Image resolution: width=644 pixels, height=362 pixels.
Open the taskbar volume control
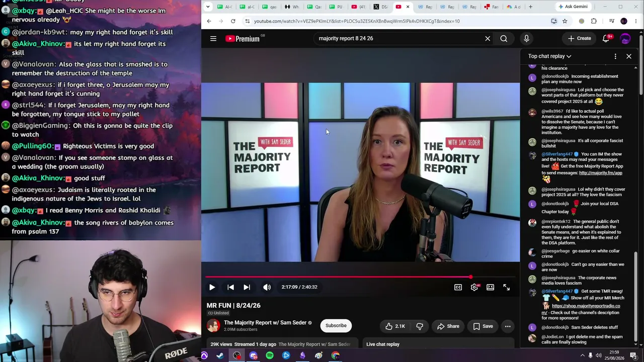(598, 356)
